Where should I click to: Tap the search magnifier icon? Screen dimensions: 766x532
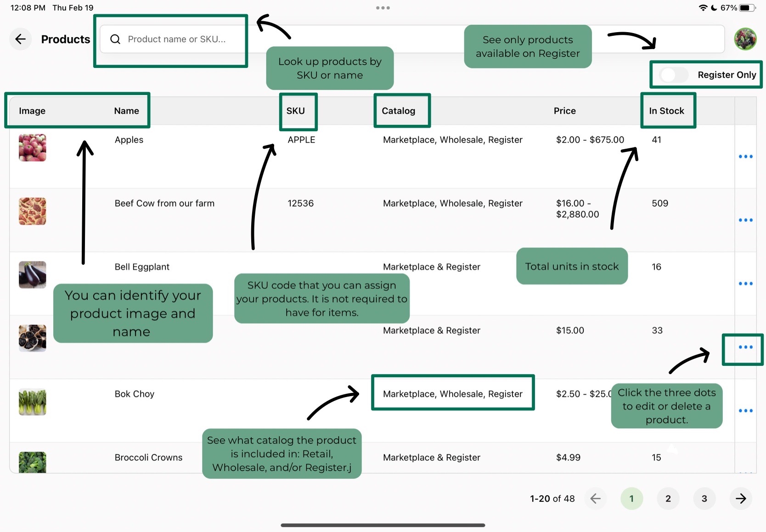click(x=115, y=39)
